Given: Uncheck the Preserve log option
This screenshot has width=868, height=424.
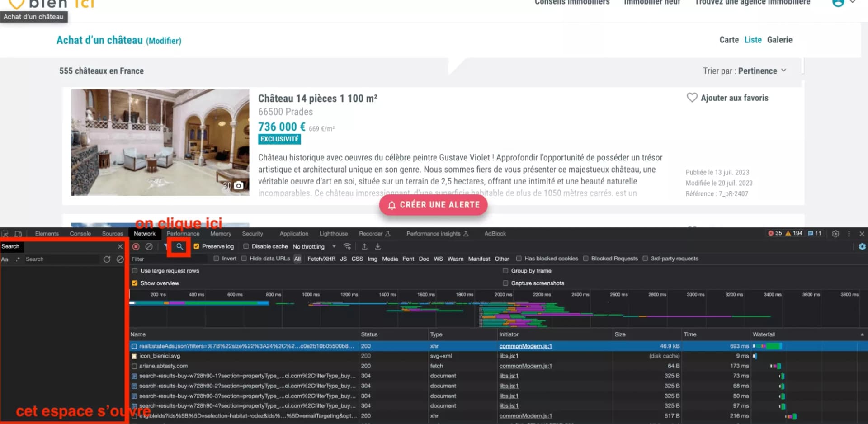Looking at the screenshot, I should click(196, 246).
